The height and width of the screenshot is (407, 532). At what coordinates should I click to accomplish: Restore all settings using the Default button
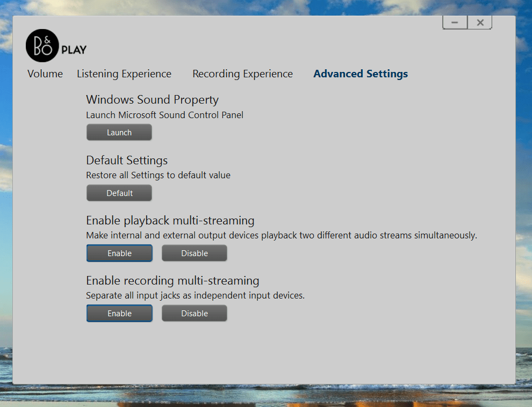coord(119,193)
